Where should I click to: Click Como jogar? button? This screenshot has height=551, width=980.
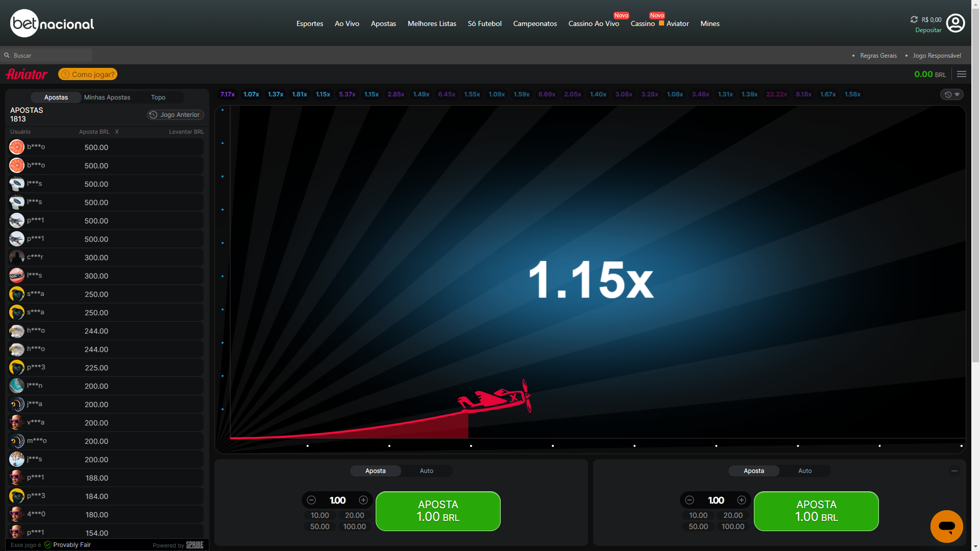(x=88, y=74)
